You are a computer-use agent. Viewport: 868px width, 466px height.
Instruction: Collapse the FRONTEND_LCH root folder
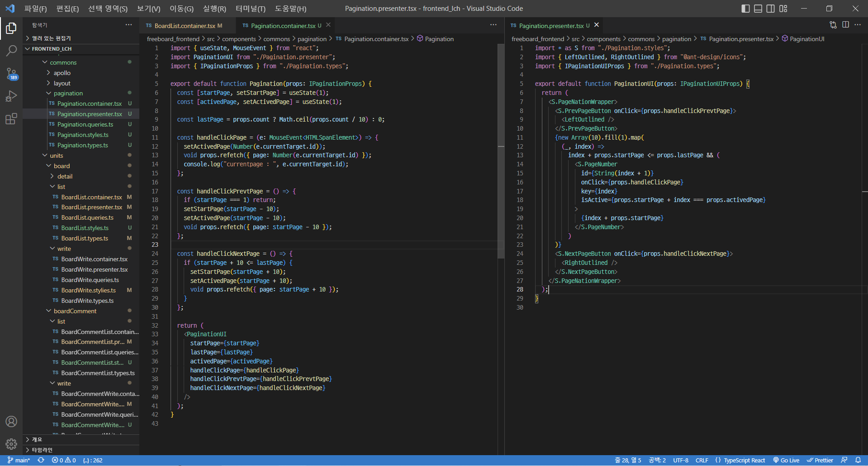[x=52, y=48]
